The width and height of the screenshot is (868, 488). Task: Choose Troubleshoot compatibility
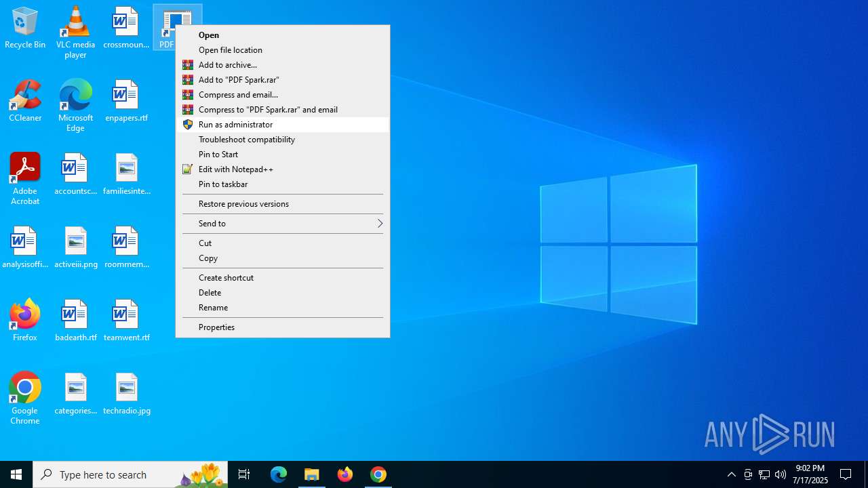pos(282,140)
